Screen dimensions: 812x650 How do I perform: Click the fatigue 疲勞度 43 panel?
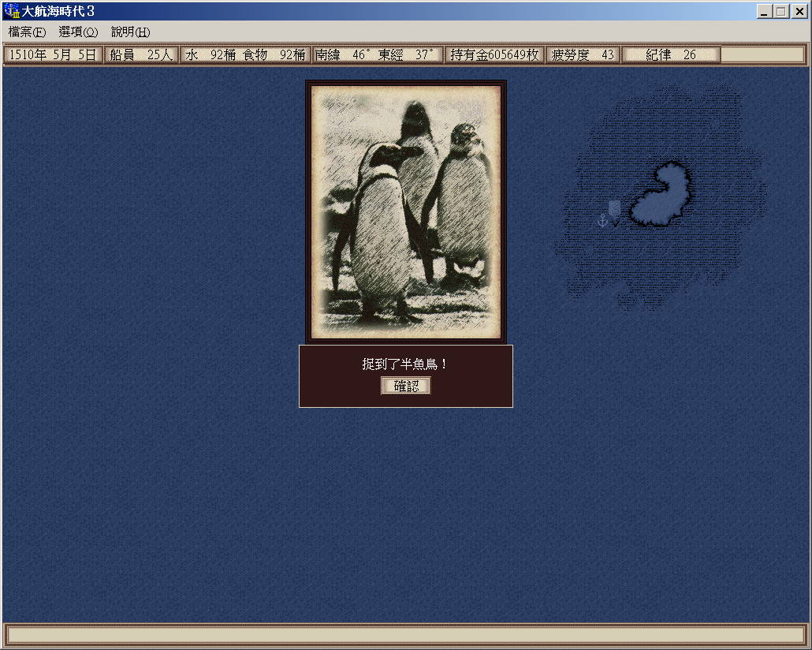[583, 54]
